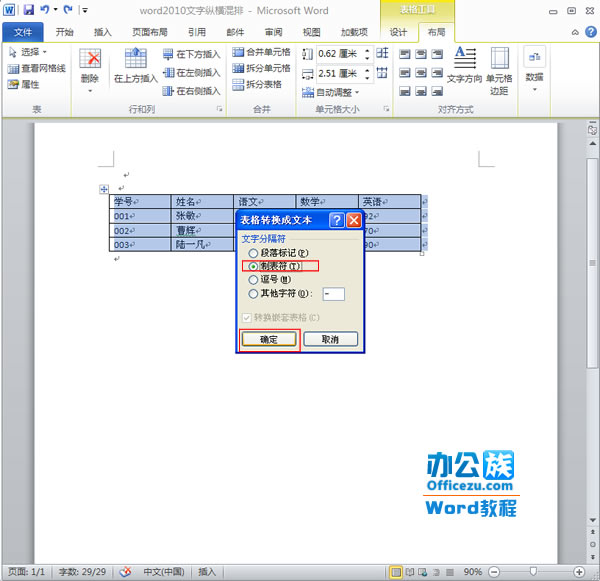Click align center right icon
The image size is (600, 581).
[x=437, y=72]
